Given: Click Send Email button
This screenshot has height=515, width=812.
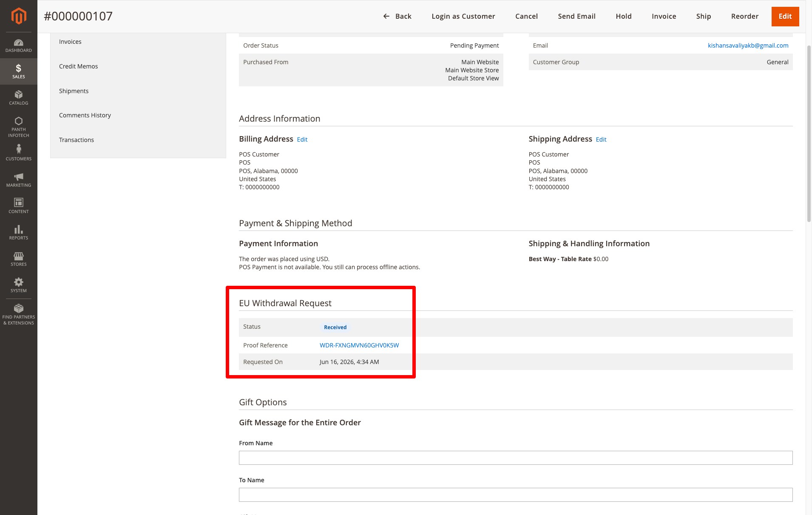Looking at the screenshot, I should 576,16.
